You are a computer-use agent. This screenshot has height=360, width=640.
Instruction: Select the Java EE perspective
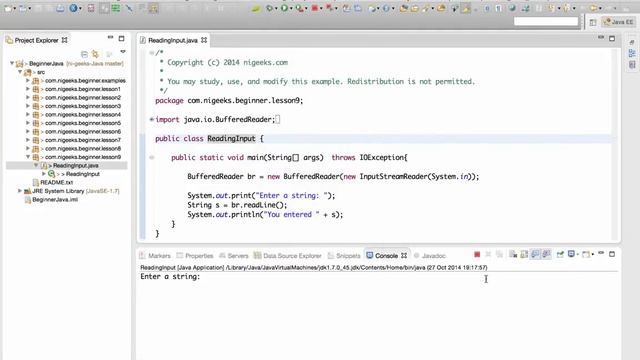tap(619, 22)
